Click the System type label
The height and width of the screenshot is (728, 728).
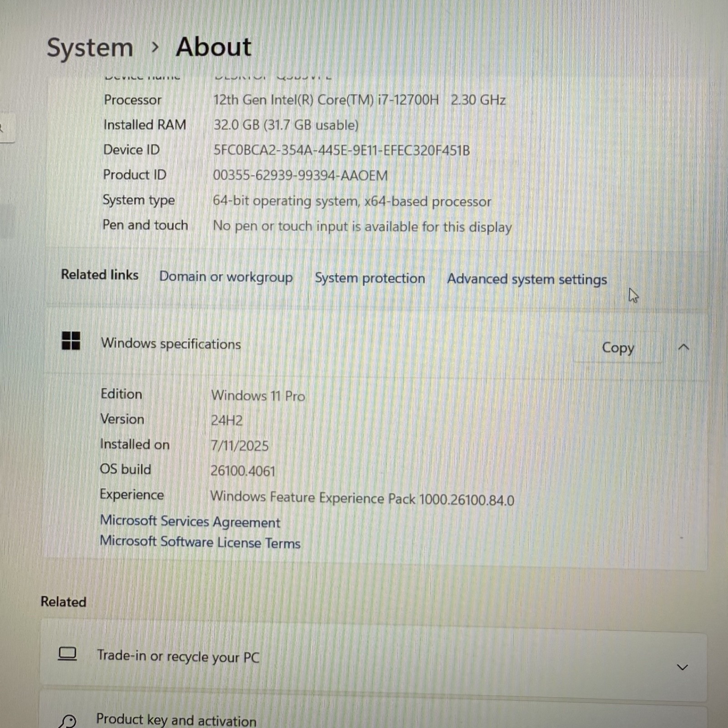click(139, 200)
